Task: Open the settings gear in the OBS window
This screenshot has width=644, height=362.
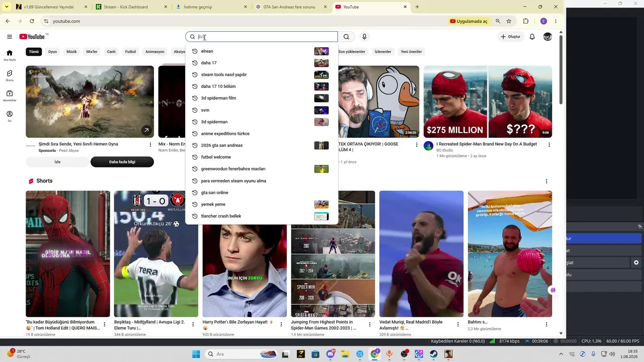Action: coord(636,262)
